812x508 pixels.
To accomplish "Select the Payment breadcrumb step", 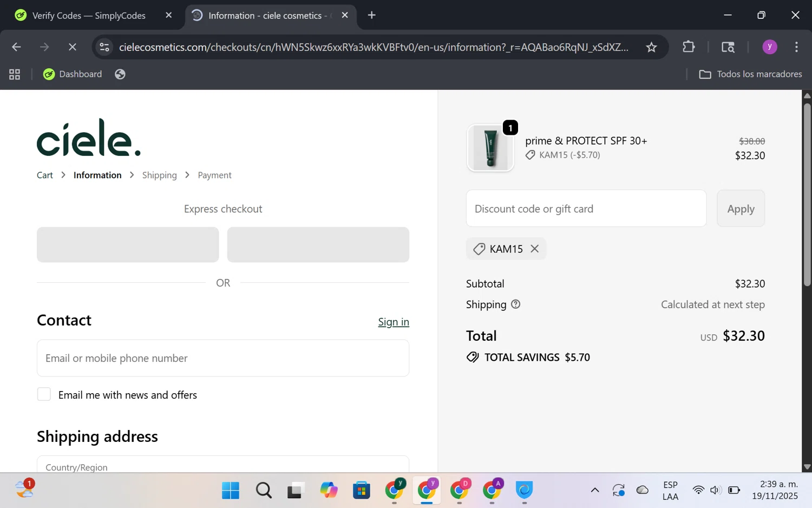I will pos(214,175).
